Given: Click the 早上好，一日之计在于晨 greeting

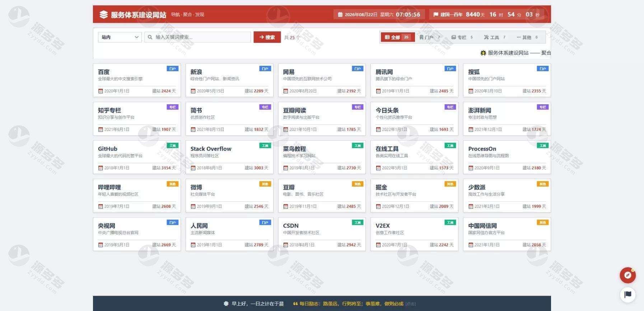Looking at the screenshot, I should pos(258,304).
